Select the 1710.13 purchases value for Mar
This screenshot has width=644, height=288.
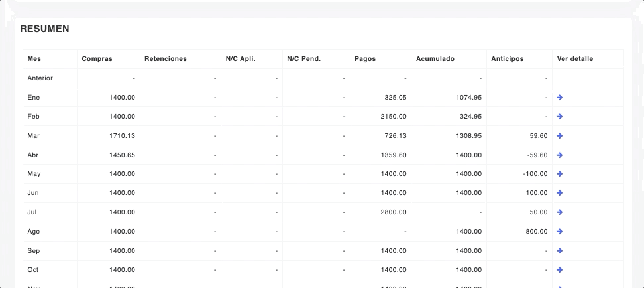pyautogui.click(x=123, y=135)
